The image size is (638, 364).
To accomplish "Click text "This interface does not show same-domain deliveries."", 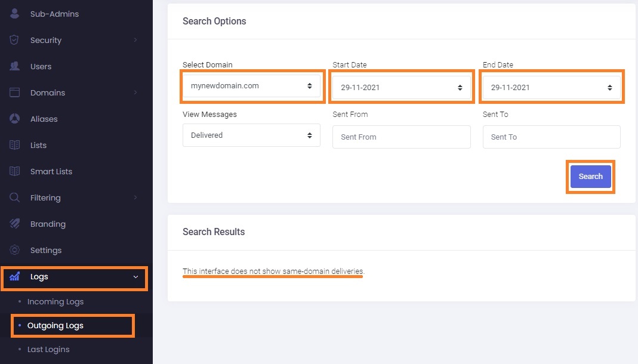I will (274, 271).
